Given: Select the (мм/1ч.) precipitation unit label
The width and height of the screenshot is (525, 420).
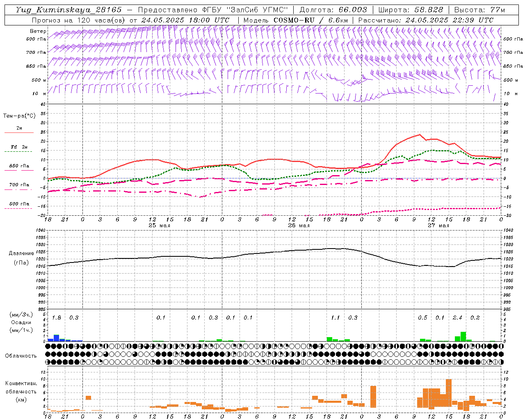Looking at the screenshot, I should (x=21, y=330).
